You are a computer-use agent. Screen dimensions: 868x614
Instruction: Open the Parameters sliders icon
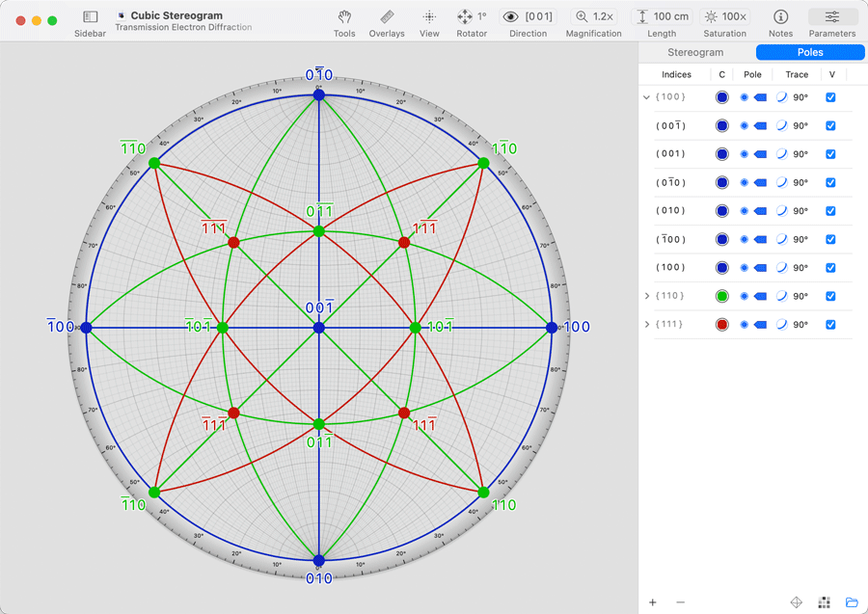coord(831,17)
